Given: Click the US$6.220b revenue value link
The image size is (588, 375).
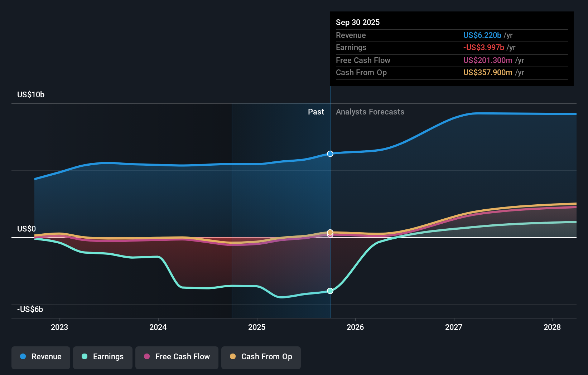Looking at the screenshot, I should pyautogui.click(x=482, y=35).
